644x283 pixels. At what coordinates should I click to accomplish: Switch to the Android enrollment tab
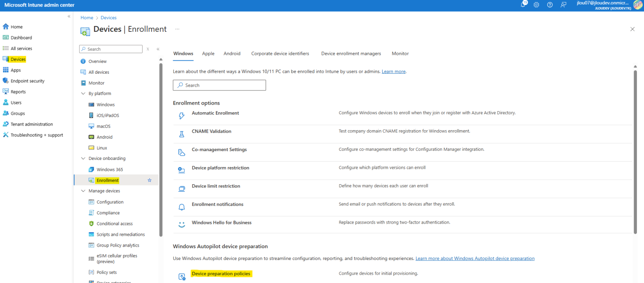232,53
